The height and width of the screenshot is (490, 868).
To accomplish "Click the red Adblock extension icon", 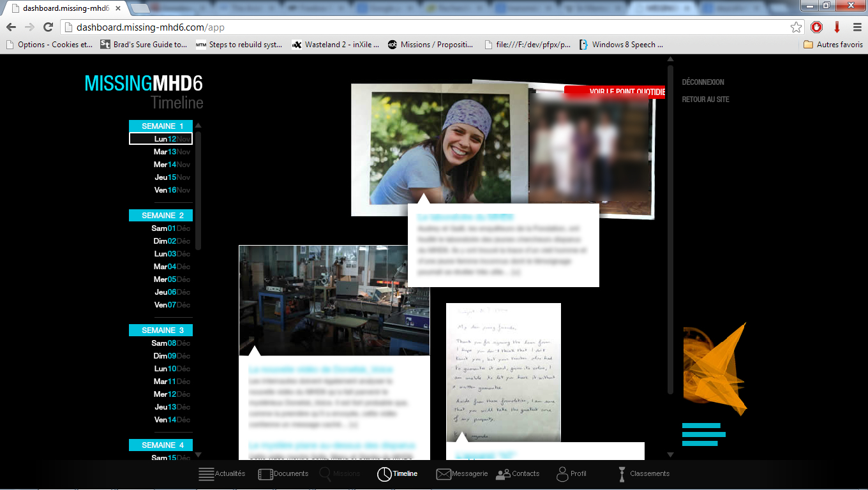I will pos(816,27).
